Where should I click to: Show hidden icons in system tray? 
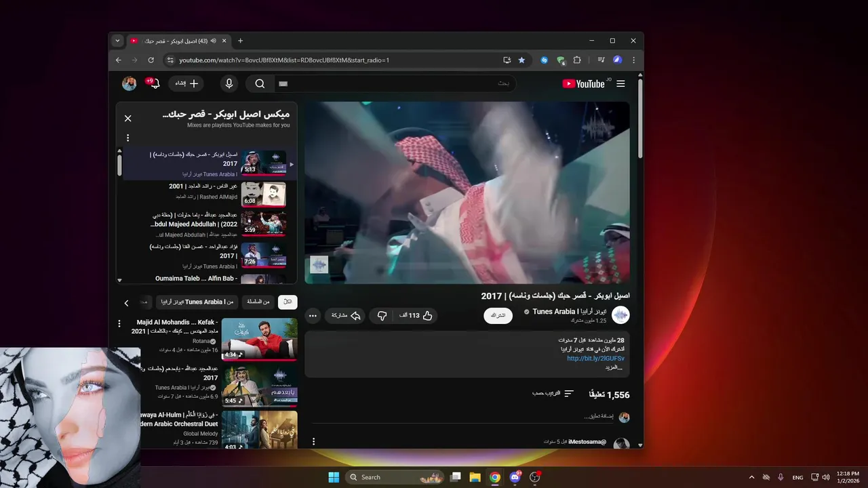point(751,477)
